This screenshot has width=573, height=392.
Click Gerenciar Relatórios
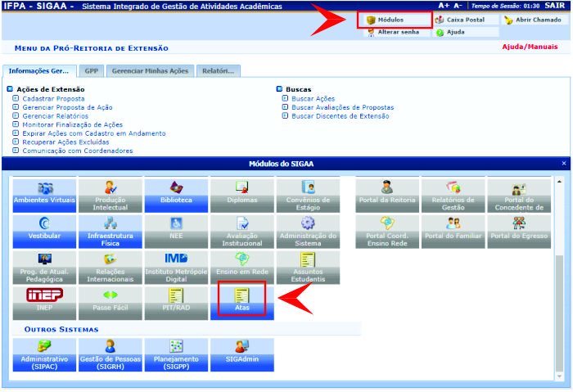click(x=55, y=116)
